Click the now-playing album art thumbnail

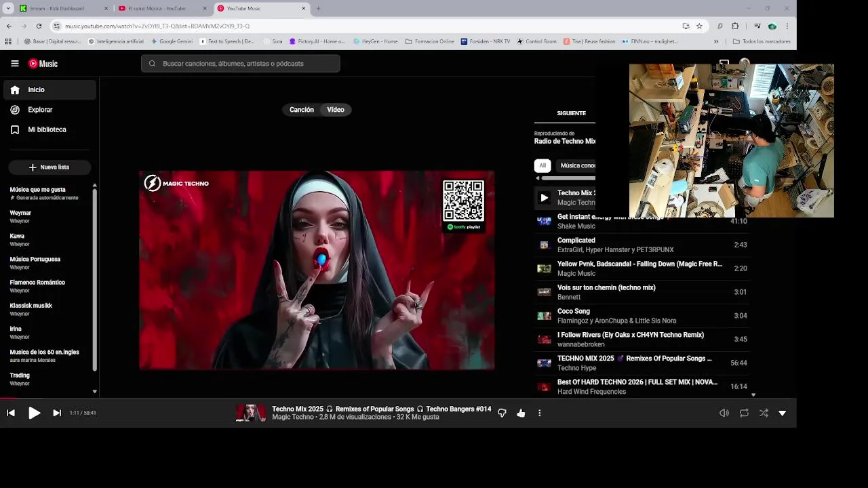coord(251,413)
